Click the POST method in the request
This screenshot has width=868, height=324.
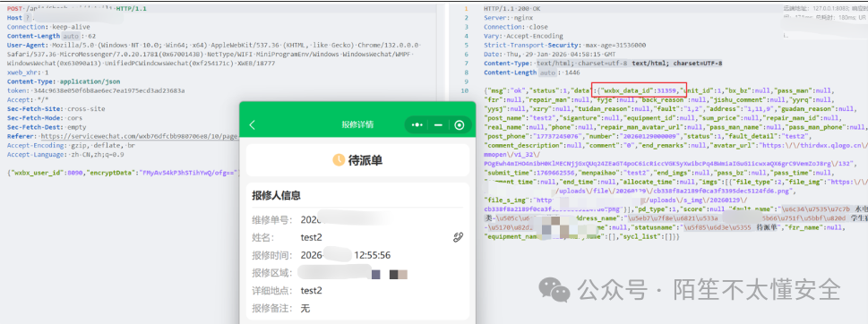pos(14,9)
